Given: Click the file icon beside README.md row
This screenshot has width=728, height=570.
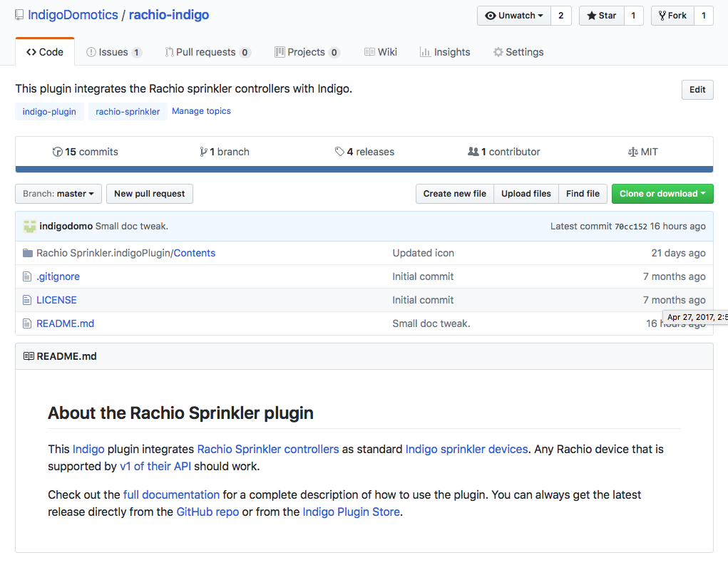Looking at the screenshot, I should click(x=27, y=323).
